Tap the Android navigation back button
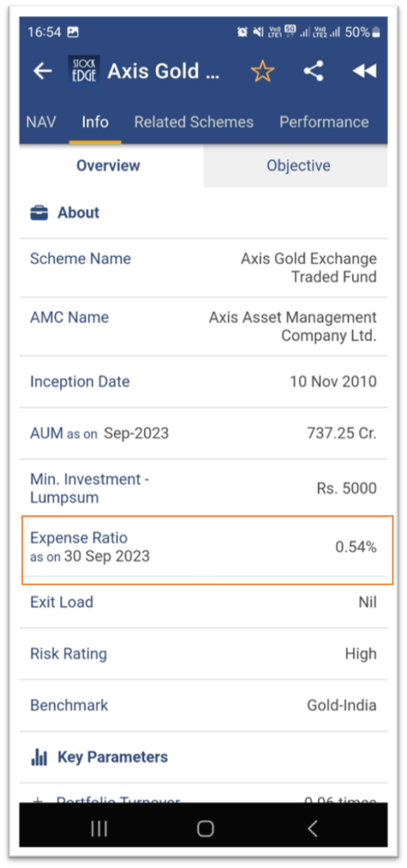Image resolution: width=407 pixels, height=868 pixels. point(312,828)
